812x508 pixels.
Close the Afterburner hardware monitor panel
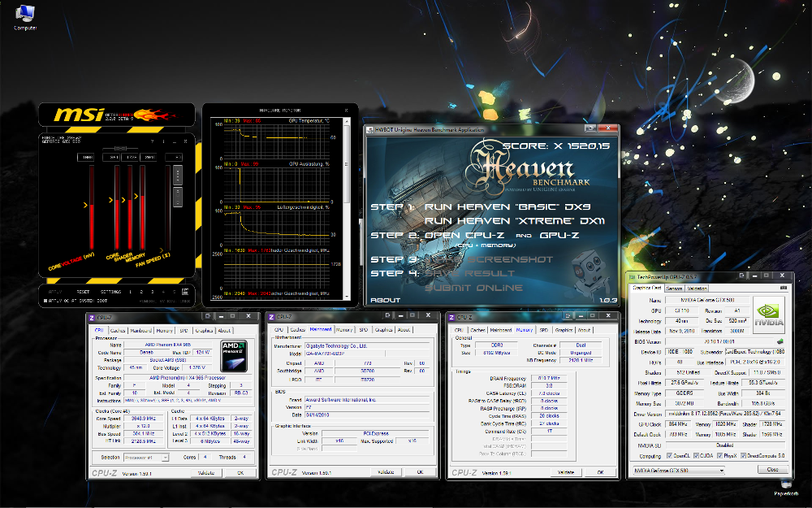pos(347,110)
